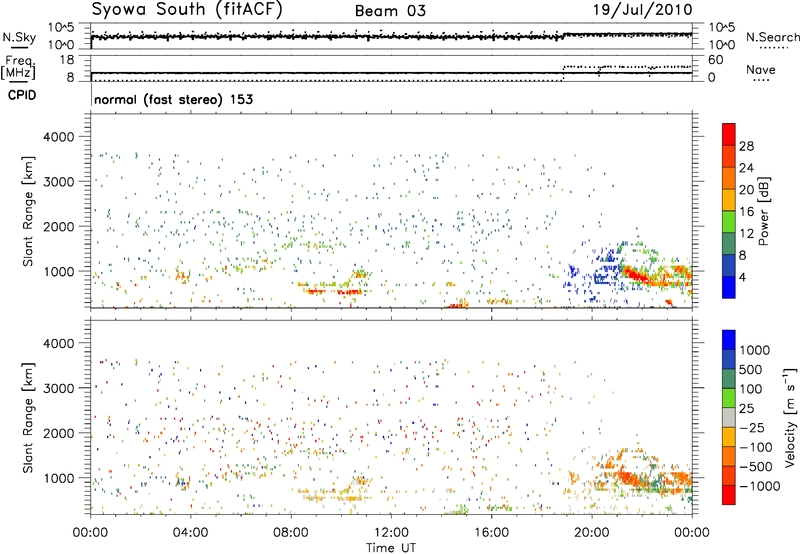Click the bright blue bottom Power color segment

[729, 287]
